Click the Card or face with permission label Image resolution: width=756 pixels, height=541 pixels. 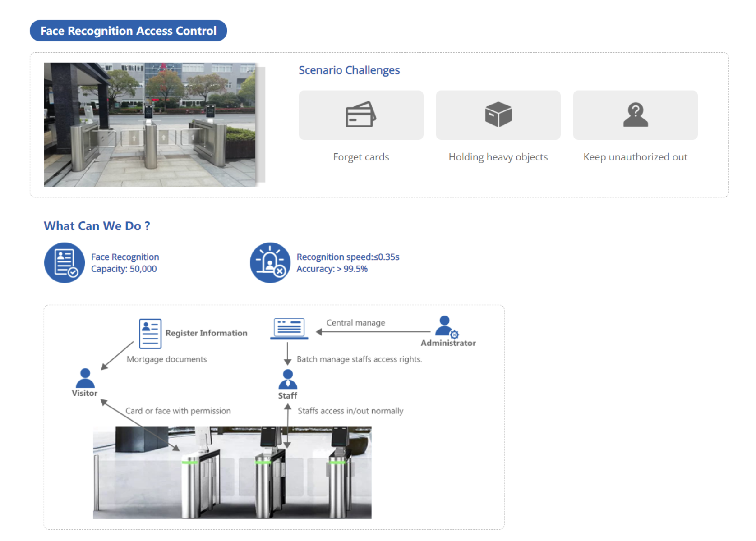(178, 411)
